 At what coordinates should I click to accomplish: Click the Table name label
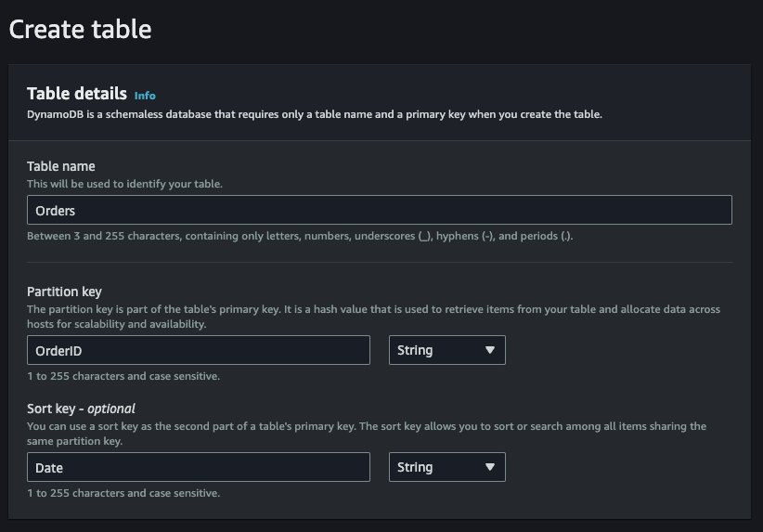(x=61, y=166)
